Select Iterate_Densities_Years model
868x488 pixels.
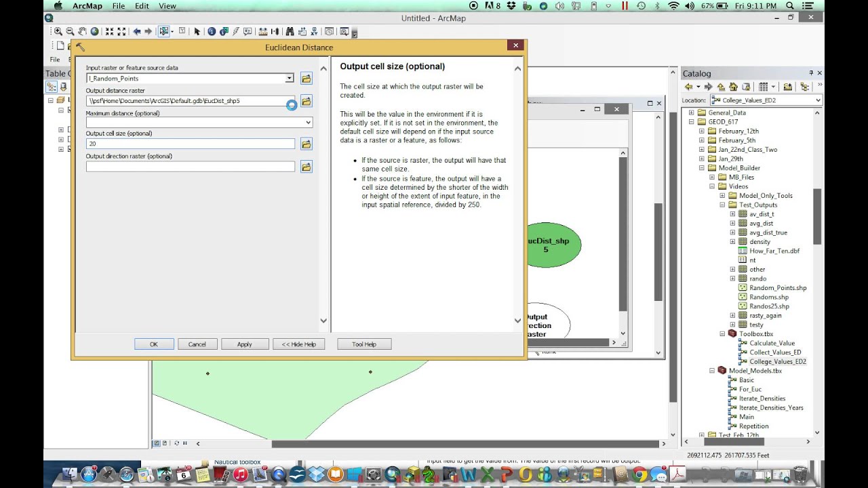(771, 408)
